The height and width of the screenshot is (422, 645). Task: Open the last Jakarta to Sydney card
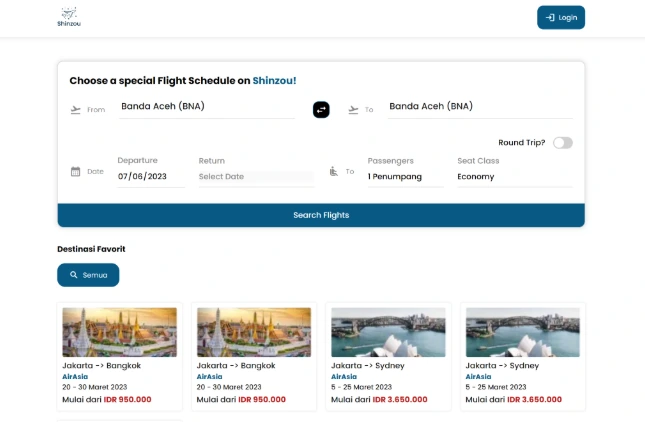pos(523,356)
